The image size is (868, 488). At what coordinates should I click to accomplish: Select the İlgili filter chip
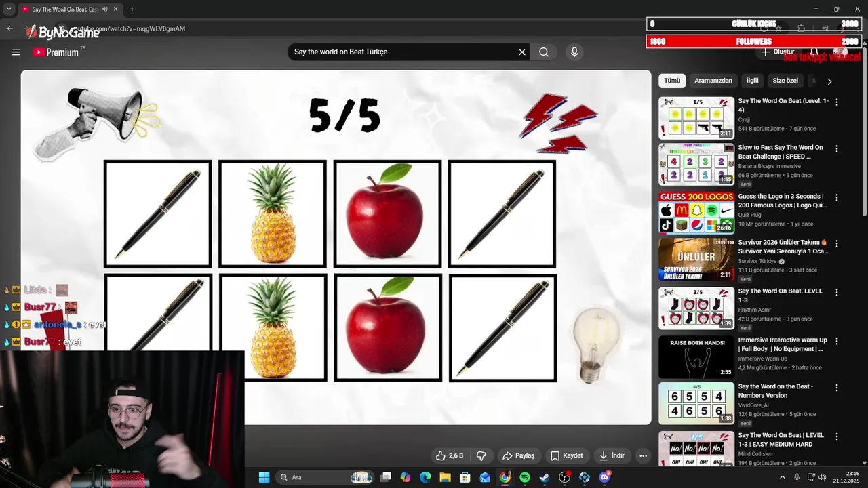pyautogui.click(x=753, y=81)
